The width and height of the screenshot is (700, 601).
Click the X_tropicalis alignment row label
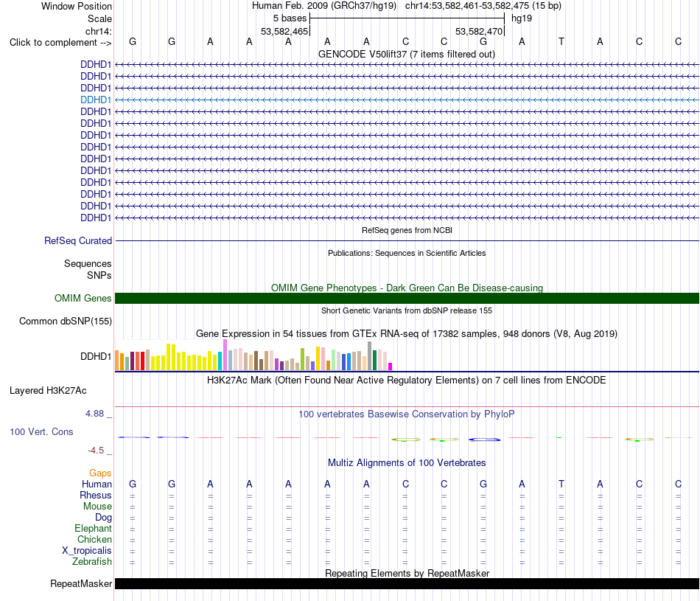[x=87, y=551]
